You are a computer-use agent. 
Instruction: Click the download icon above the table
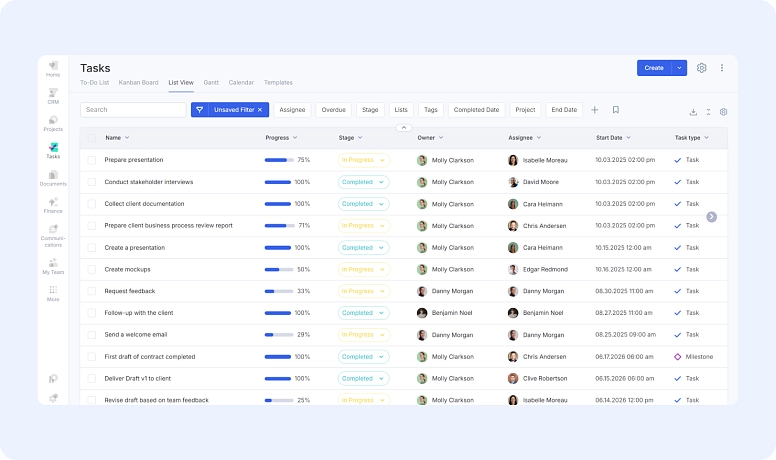point(693,112)
